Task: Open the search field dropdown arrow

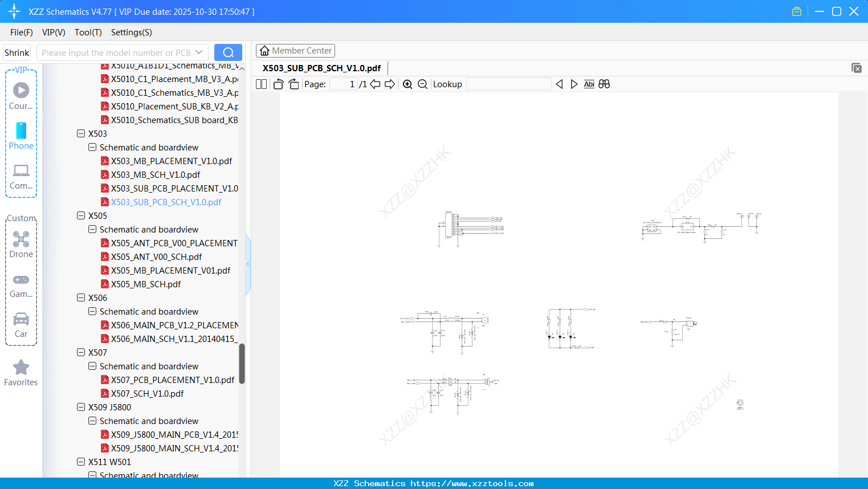Action: 199,52
